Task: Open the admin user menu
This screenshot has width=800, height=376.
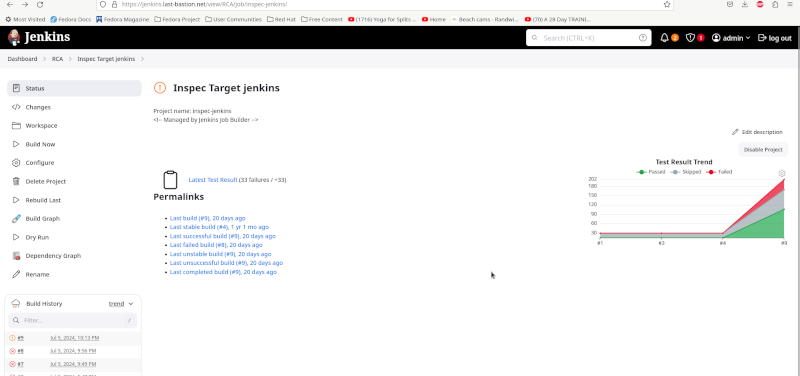Action: (x=731, y=38)
